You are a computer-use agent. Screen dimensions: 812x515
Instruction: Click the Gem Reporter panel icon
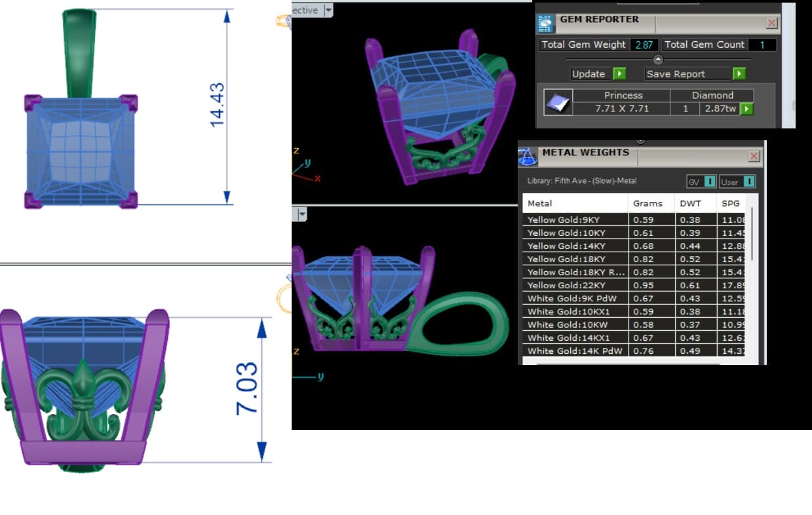coord(545,23)
